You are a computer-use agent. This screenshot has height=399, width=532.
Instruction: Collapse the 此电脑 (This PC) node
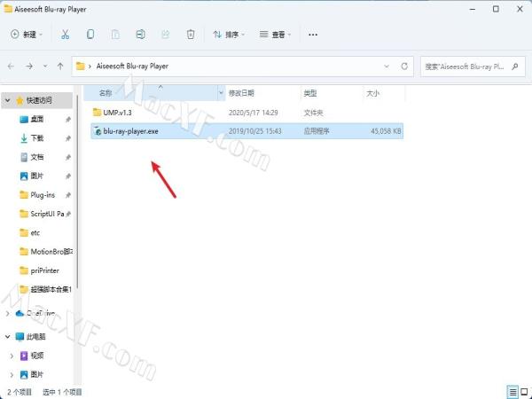tap(7, 337)
